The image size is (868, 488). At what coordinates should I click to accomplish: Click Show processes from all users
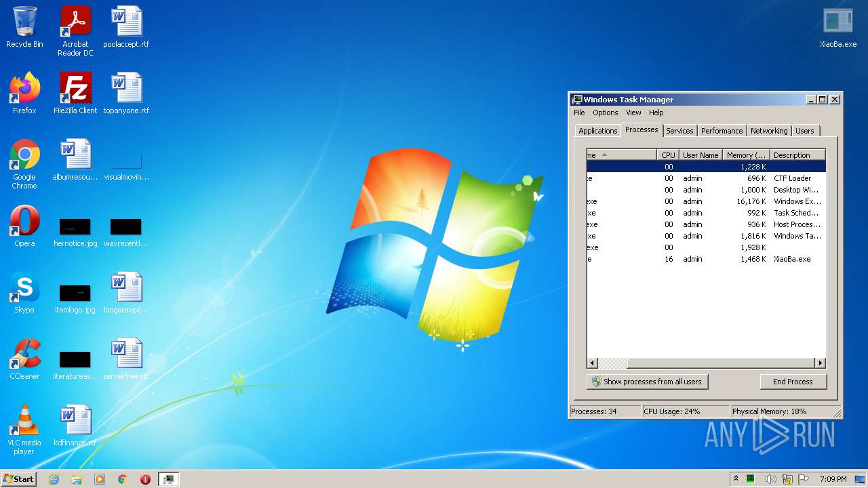click(647, 382)
